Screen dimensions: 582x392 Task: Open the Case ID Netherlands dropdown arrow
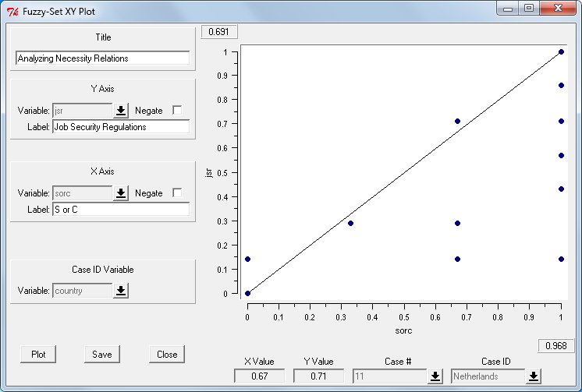pos(533,376)
